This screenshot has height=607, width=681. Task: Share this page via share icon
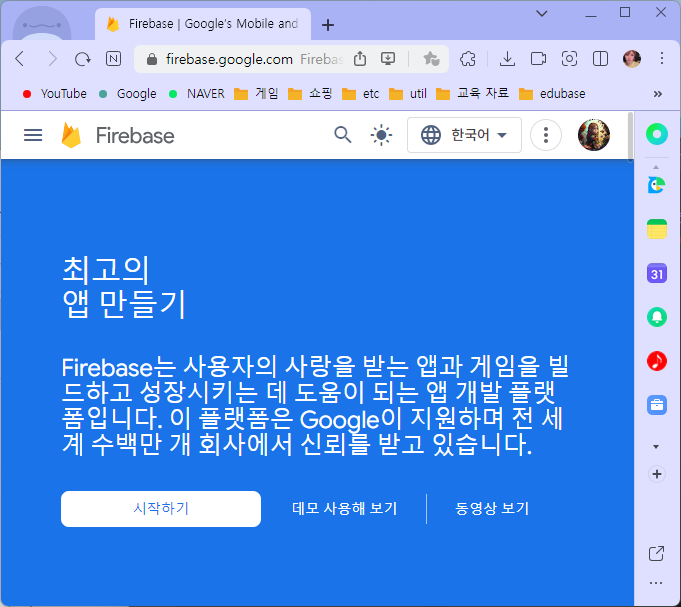(x=360, y=59)
